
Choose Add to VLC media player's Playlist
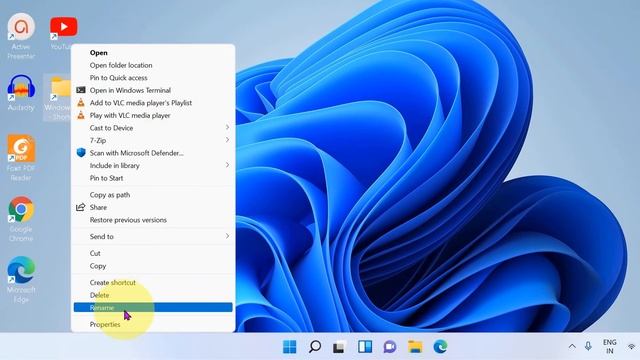click(x=153, y=103)
